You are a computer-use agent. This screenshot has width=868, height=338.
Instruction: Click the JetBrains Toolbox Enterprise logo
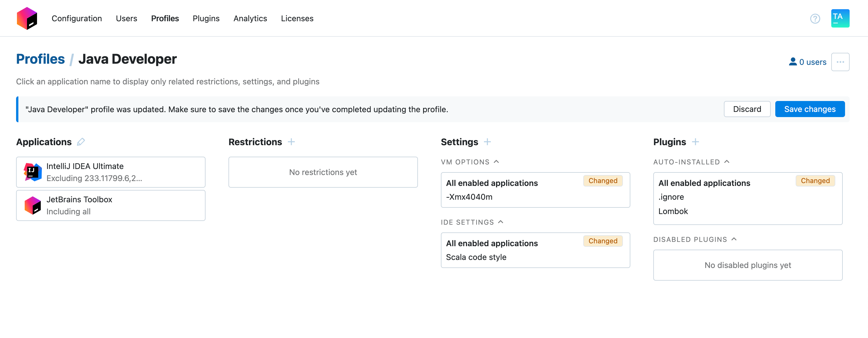27,18
